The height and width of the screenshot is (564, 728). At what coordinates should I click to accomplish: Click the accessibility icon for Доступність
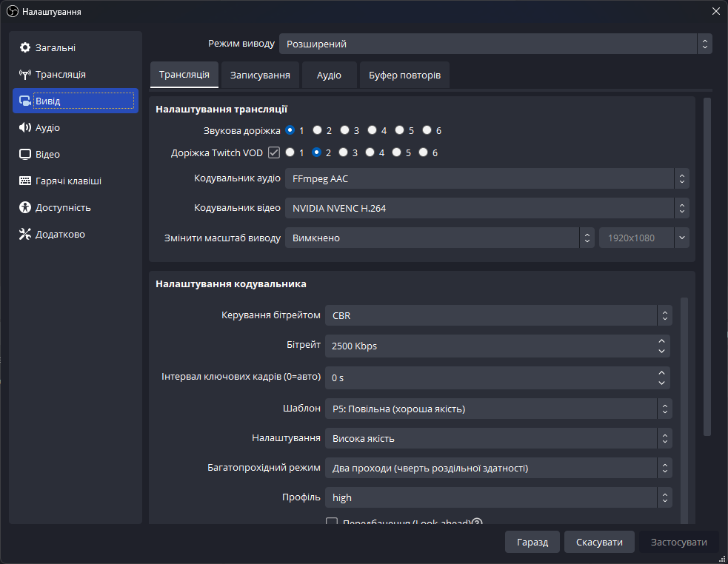(25, 208)
